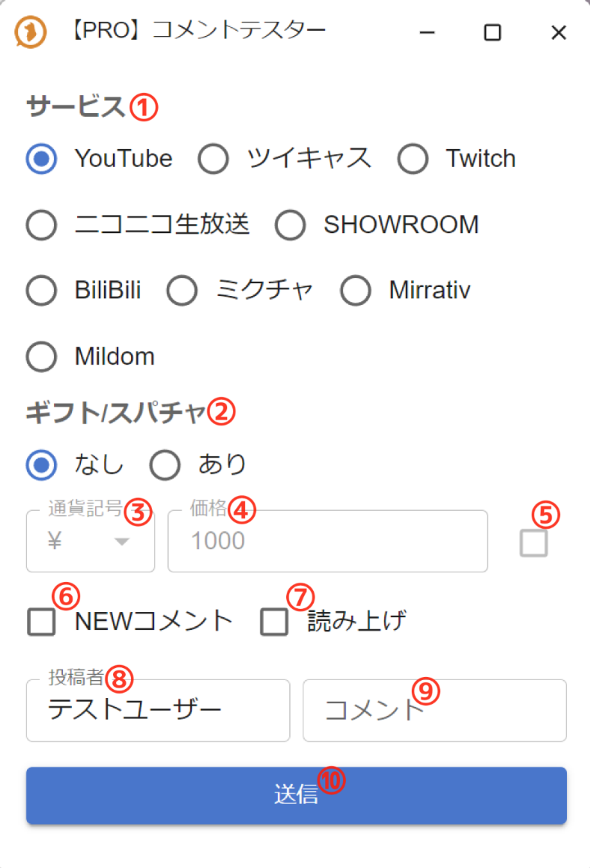Image resolution: width=590 pixels, height=868 pixels.
Task: Focus the コメント text field
Action: tap(434, 710)
